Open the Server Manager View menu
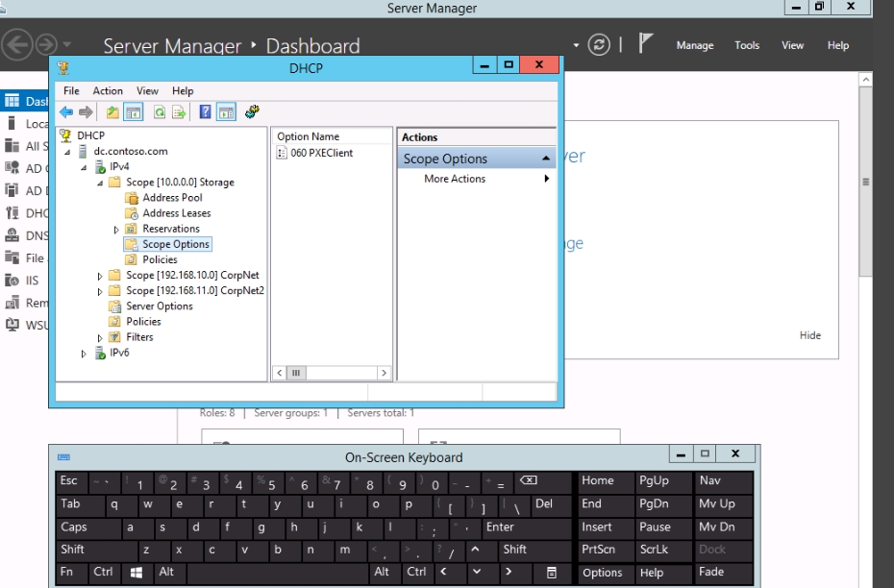 point(792,45)
